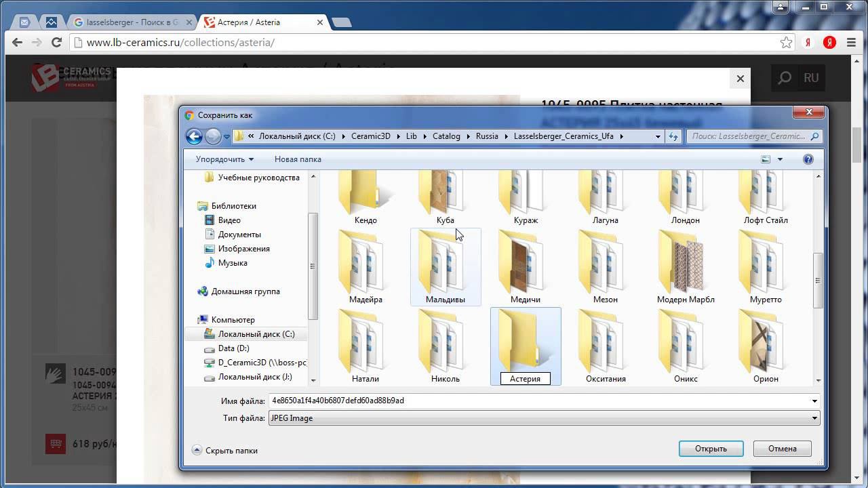This screenshot has width=868, height=488.
Task: Select Data (D:) drive in navigation pane
Action: pos(233,348)
